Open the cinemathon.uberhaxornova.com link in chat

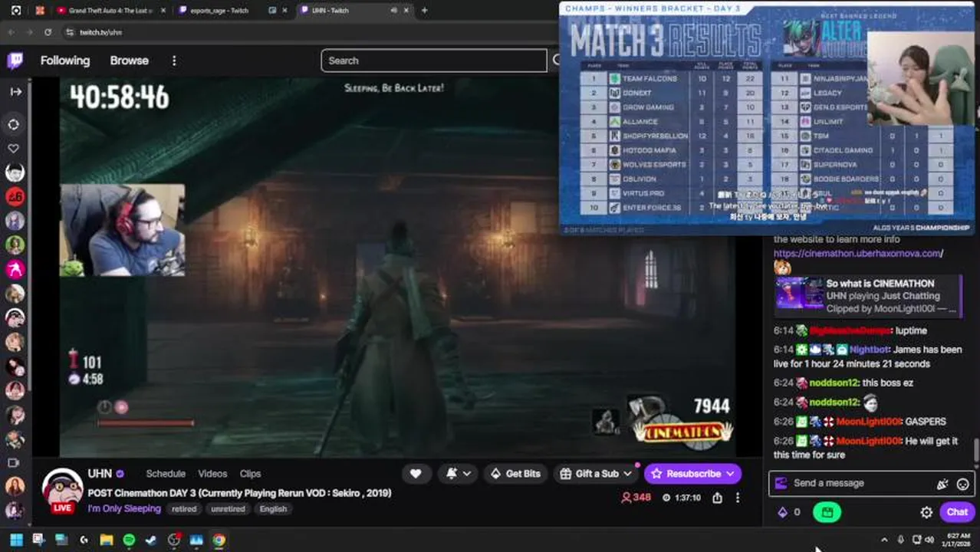pyautogui.click(x=858, y=253)
